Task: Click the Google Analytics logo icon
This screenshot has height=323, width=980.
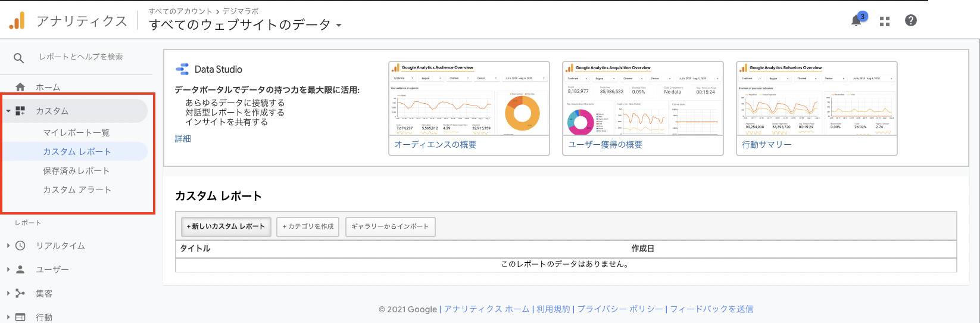Action: click(x=17, y=21)
